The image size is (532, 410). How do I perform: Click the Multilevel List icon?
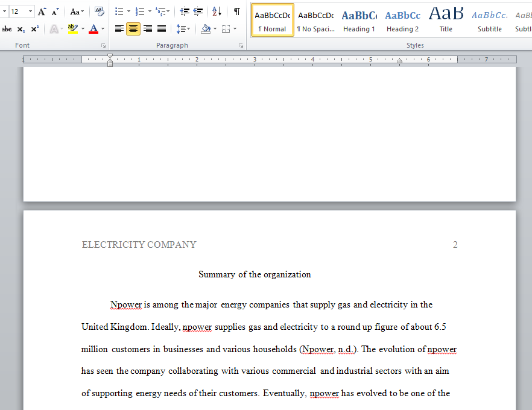[x=160, y=12]
